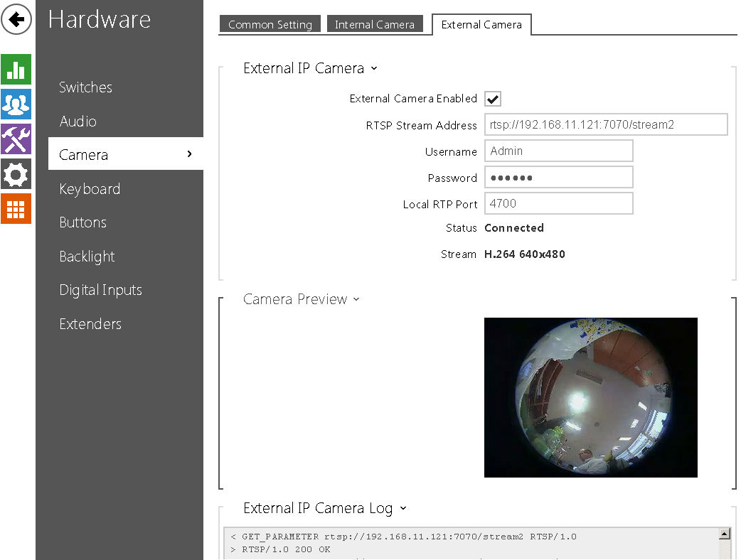
Task: Switch to the Common Setting tab
Action: [270, 24]
